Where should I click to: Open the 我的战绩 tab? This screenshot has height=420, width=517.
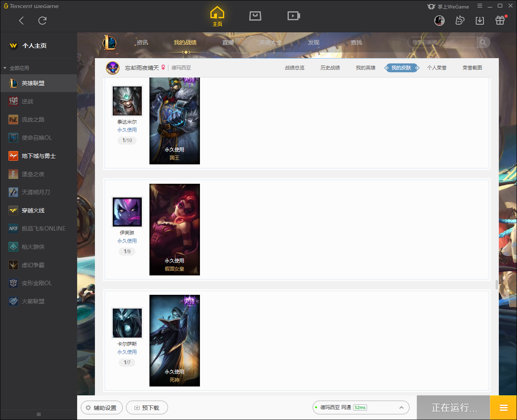[x=185, y=42]
